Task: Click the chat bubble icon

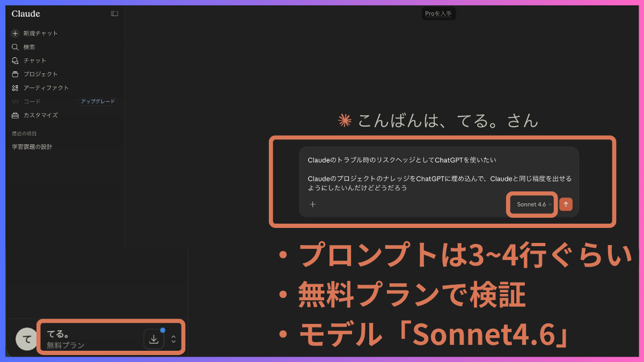Action: point(15,61)
